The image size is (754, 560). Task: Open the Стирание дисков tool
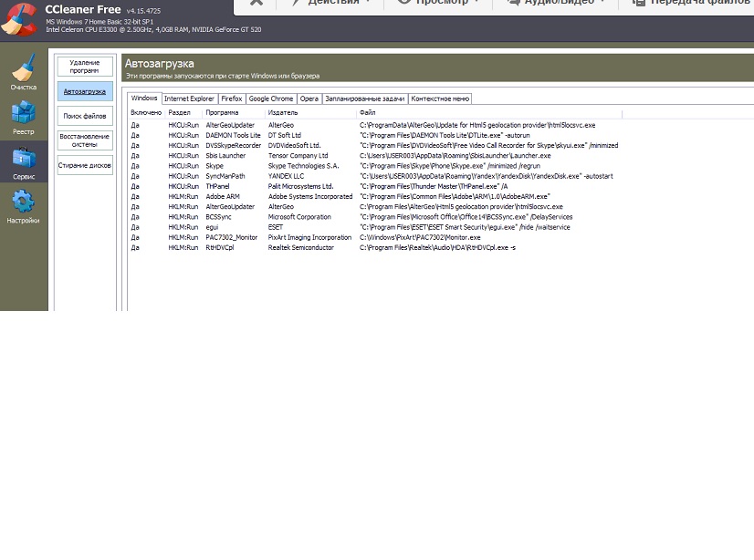(x=85, y=165)
